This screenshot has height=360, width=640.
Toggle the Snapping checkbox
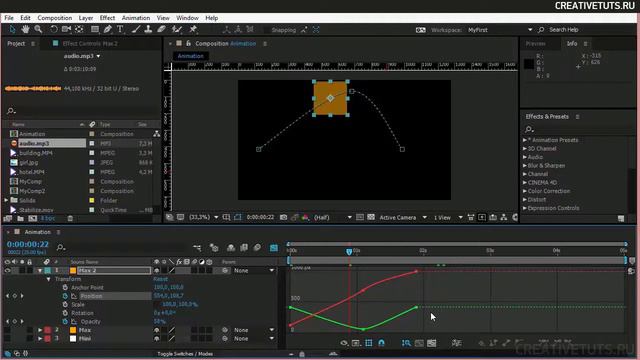pyautogui.click(x=267, y=30)
